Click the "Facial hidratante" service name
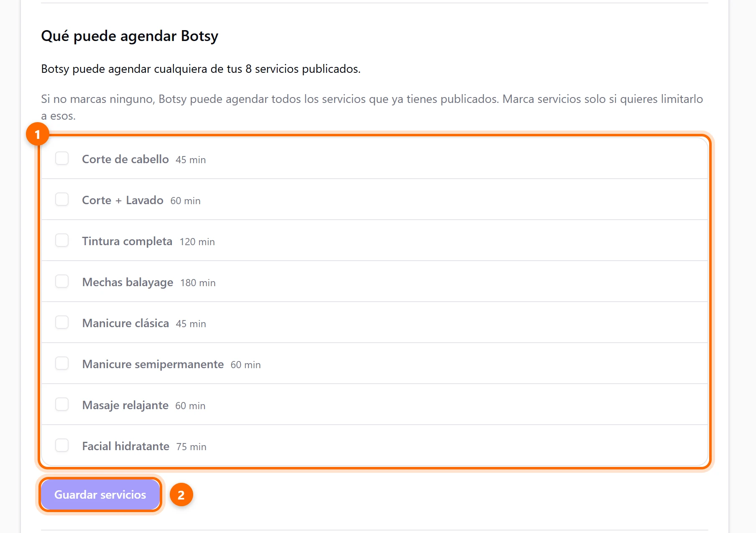 point(125,446)
